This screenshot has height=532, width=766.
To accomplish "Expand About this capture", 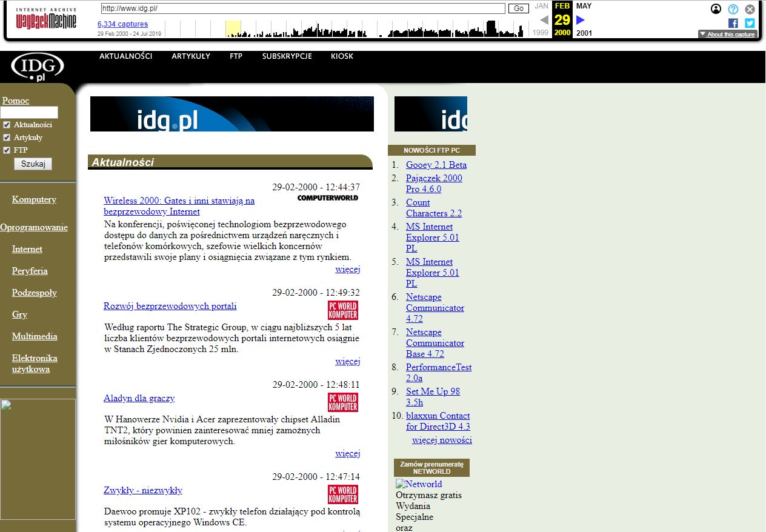I will 727,35.
